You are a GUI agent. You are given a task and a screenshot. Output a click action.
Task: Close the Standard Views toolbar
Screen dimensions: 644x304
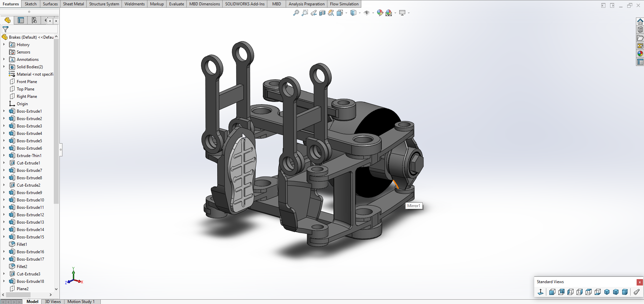tap(640, 282)
